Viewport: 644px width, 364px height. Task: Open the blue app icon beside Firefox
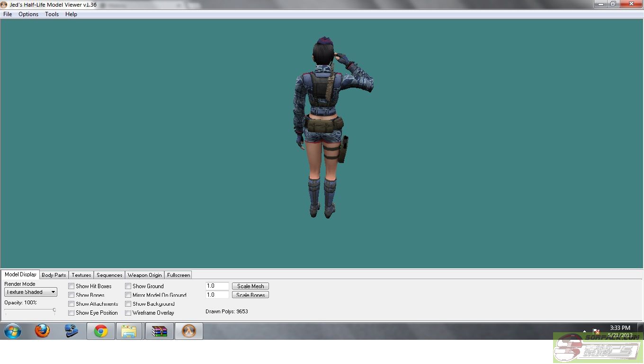coord(72,331)
